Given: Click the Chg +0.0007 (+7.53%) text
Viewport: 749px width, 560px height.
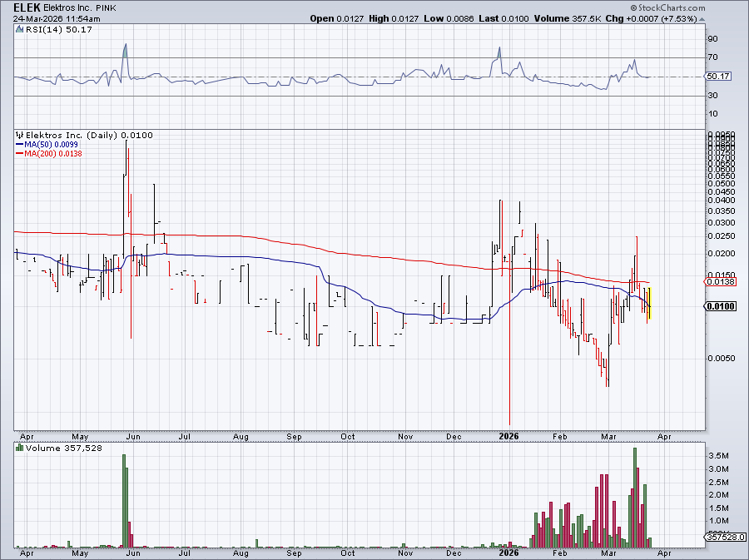Looking at the screenshot, I should pyautogui.click(x=651, y=18).
